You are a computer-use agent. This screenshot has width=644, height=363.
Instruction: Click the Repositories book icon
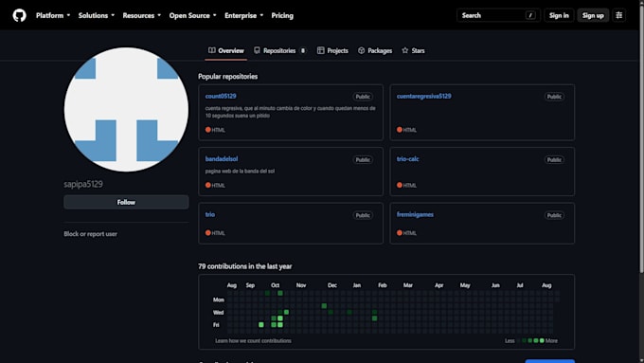point(257,50)
